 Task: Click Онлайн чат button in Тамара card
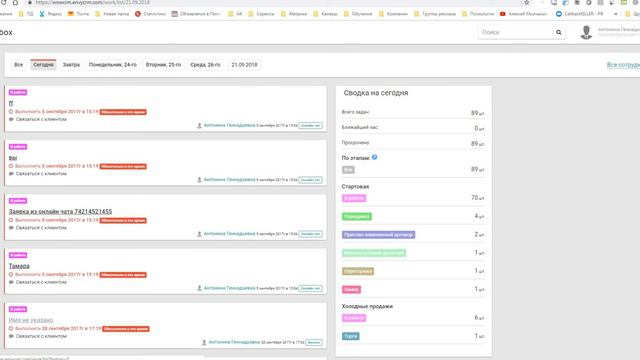310,288
